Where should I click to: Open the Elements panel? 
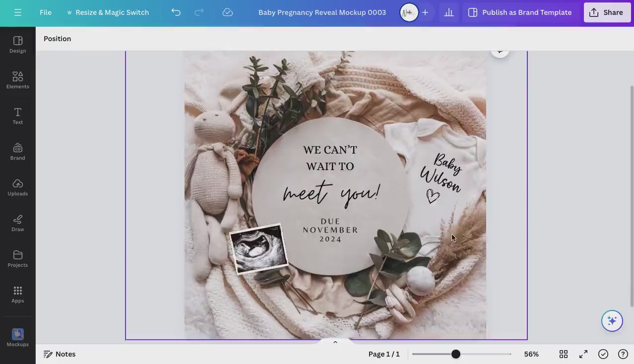pyautogui.click(x=18, y=80)
